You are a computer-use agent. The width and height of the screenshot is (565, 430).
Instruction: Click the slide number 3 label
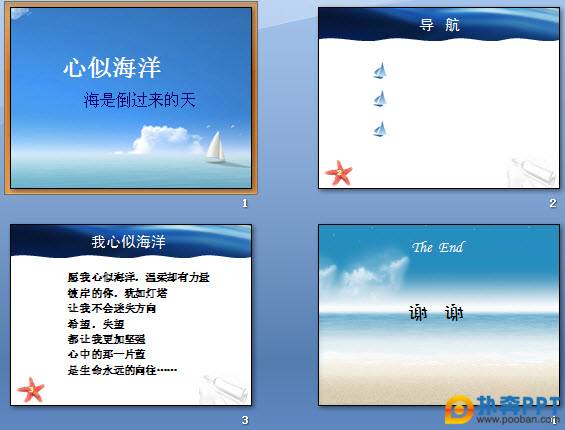click(x=245, y=420)
